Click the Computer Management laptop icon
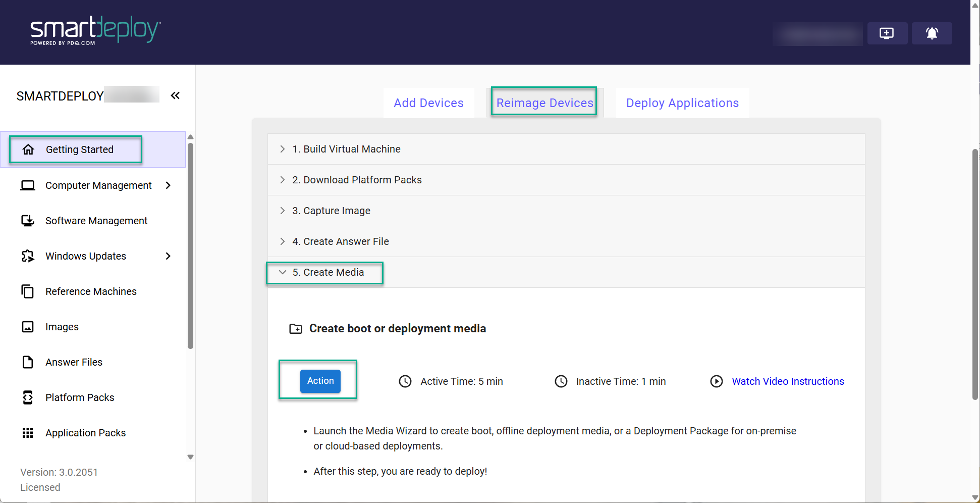Screen dimensions: 980x503 click(x=28, y=185)
